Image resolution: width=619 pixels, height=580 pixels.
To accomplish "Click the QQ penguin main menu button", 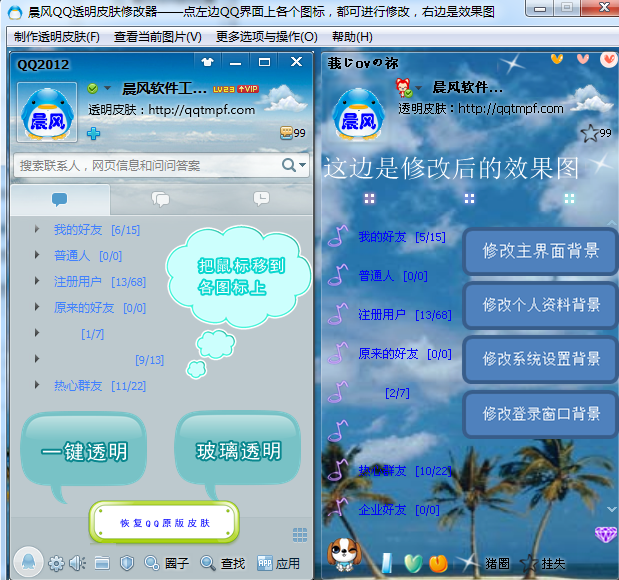I will tap(28, 562).
